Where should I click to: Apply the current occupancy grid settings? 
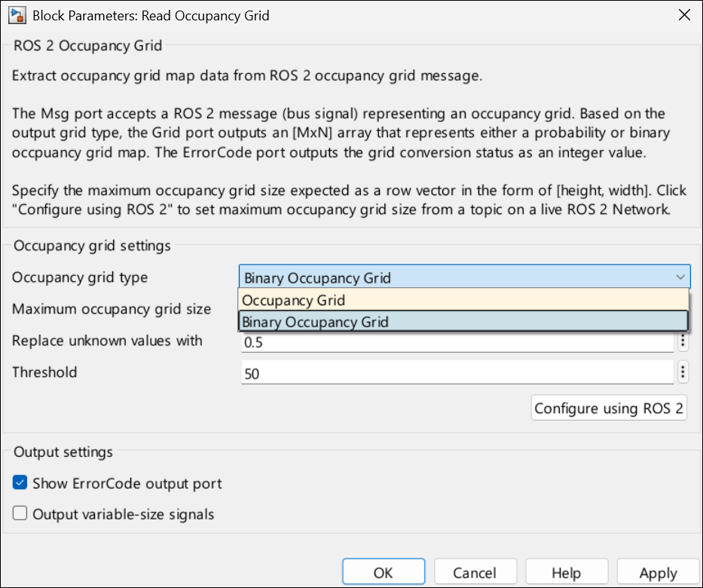pyautogui.click(x=656, y=571)
